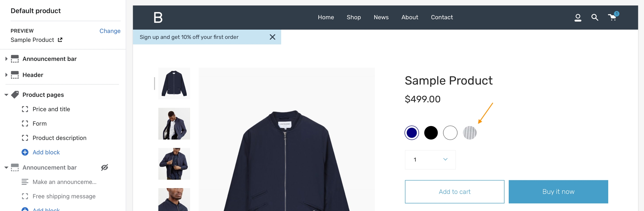Open the quantity dropdown
This screenshot has height=211, width=644.
click(430, 160)
